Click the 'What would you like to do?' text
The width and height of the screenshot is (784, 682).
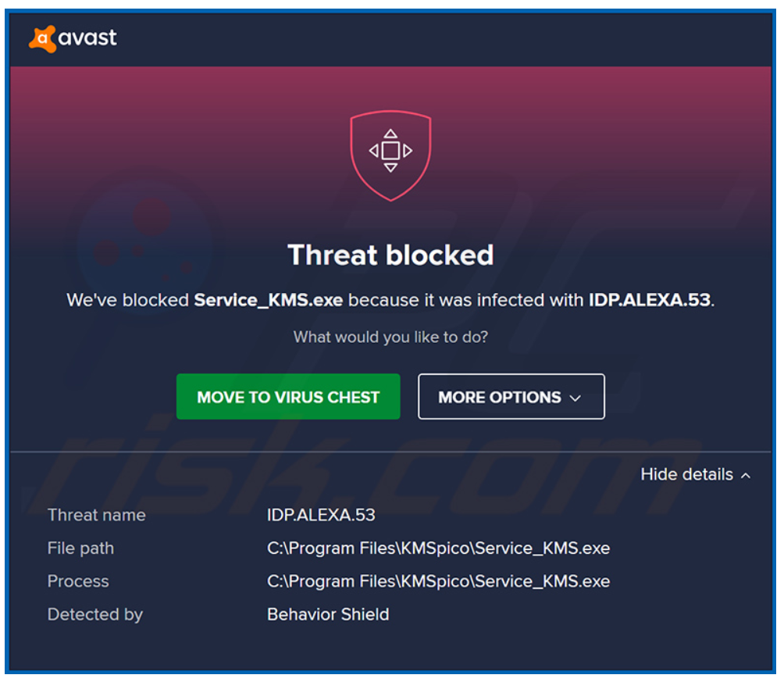pyautogui.click(x=390, y=337)
